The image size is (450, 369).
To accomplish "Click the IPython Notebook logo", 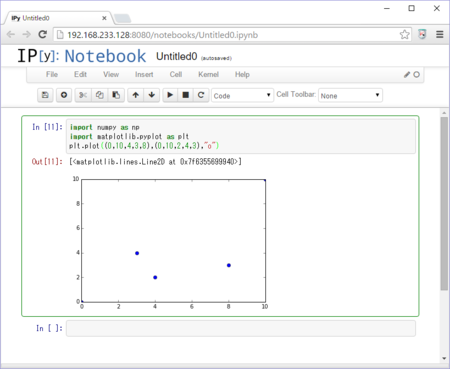I will click(82, 56).
